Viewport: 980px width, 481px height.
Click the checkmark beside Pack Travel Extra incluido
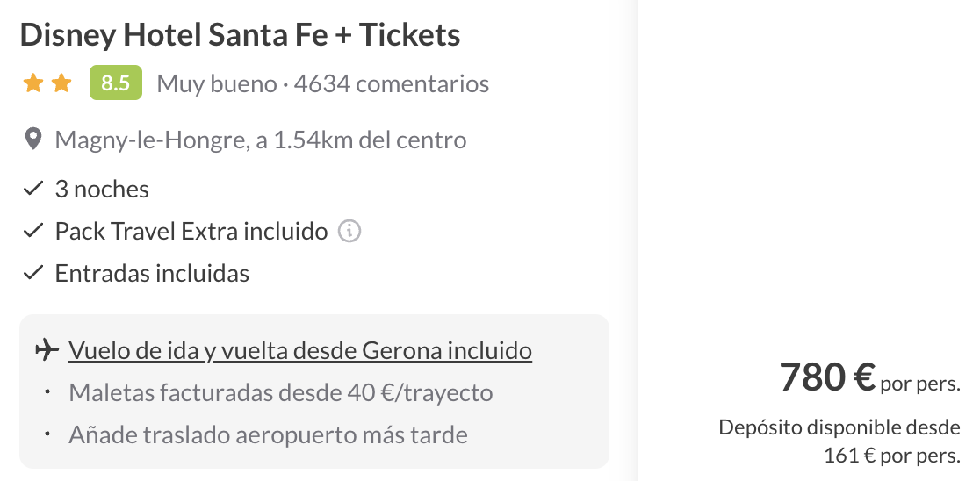[x=32, y=231]
